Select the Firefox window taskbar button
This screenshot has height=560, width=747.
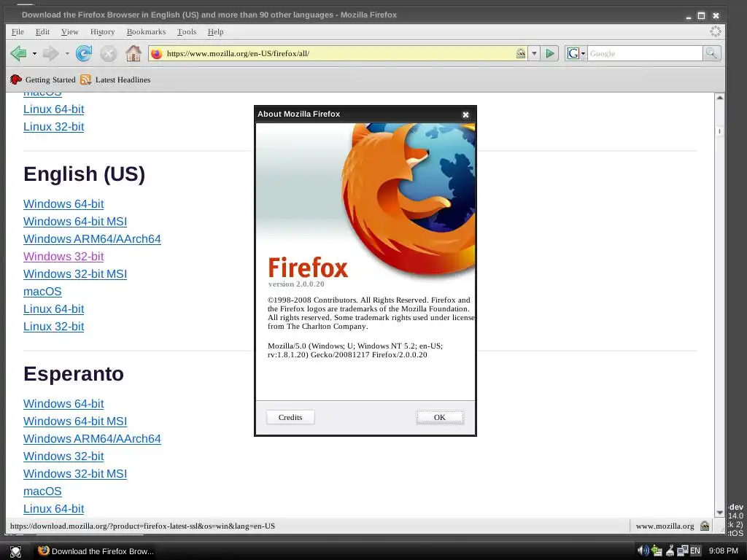click(x=96, y=551)
